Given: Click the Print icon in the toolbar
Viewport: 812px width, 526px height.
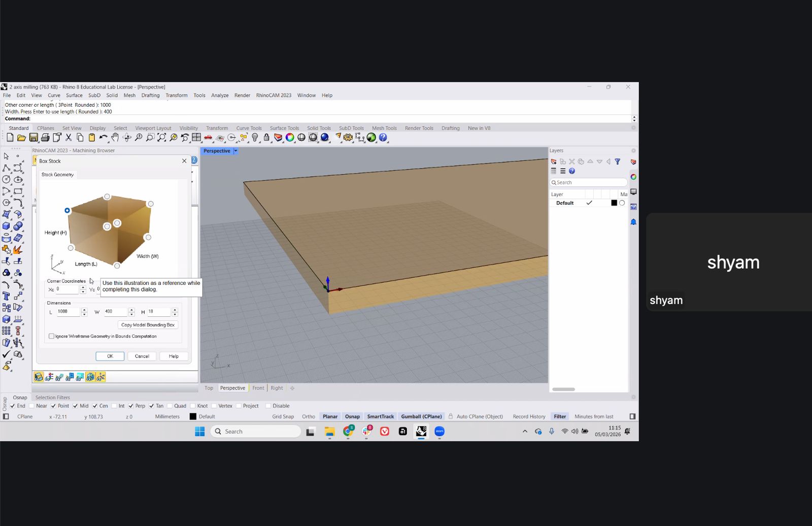Looking at the screenshot, I should click(45, 138).
